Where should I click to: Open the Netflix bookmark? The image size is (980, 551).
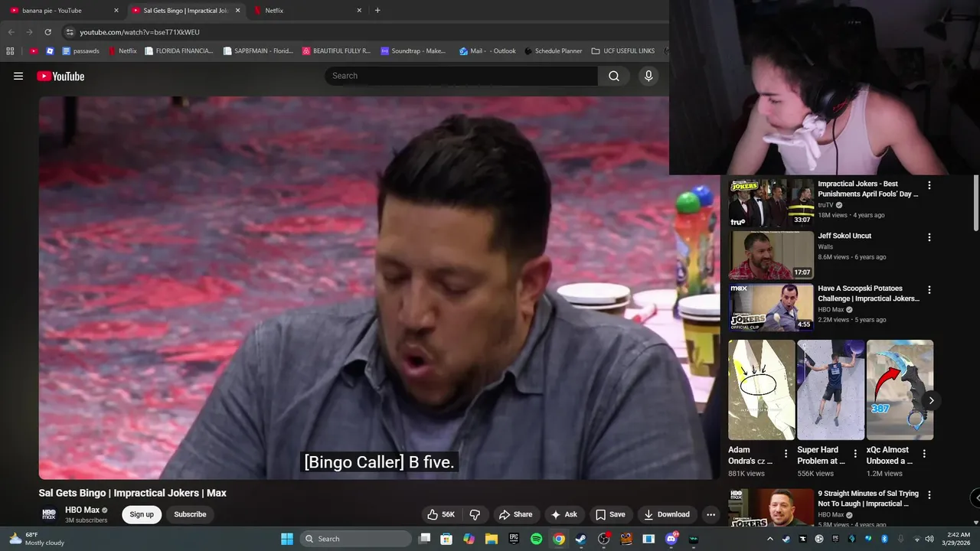point(122,51)
